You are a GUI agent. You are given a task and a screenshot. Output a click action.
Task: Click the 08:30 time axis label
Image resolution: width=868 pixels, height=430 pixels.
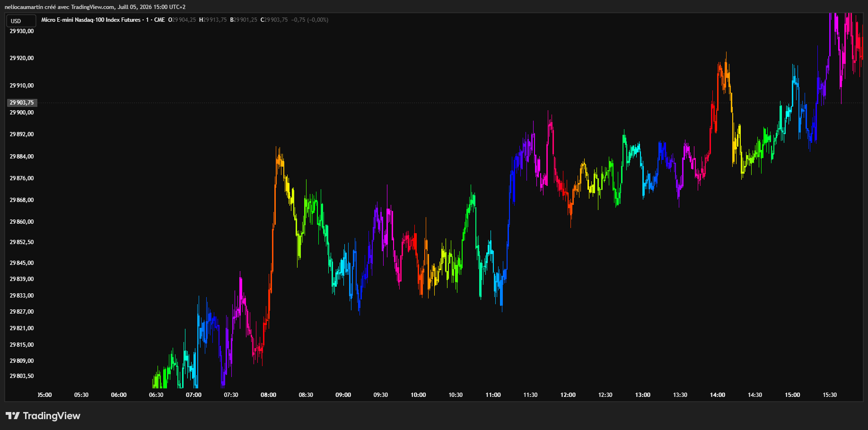pyautogui.click(x=306, y=395)
